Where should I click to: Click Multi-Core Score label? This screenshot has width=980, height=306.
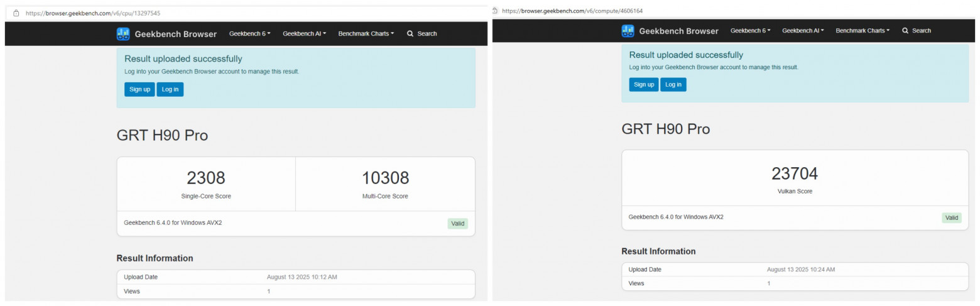(385, 196)
